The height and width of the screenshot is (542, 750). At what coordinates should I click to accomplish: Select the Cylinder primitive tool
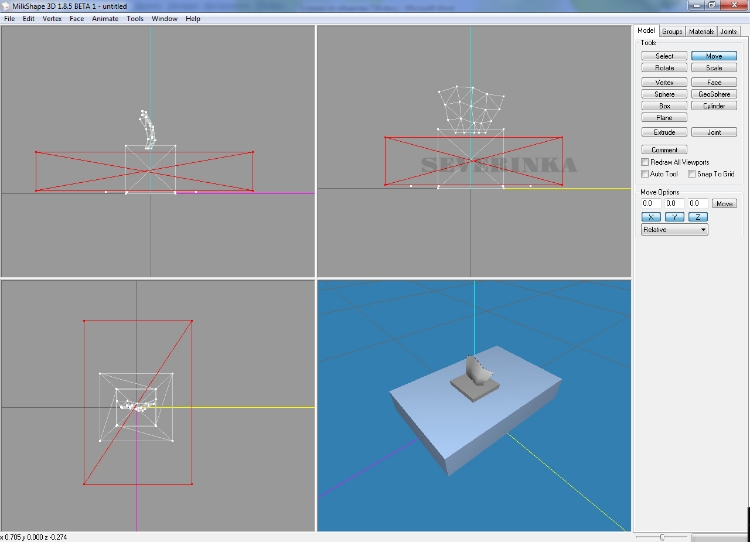click(713, 106)
